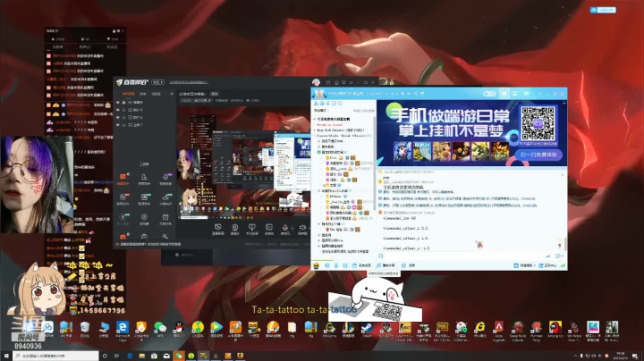The height and width of the screenshot is (361, 644).
Task: Select the third scene tab in streaming app
Action: pyautogui.click(x=157, y=94)
